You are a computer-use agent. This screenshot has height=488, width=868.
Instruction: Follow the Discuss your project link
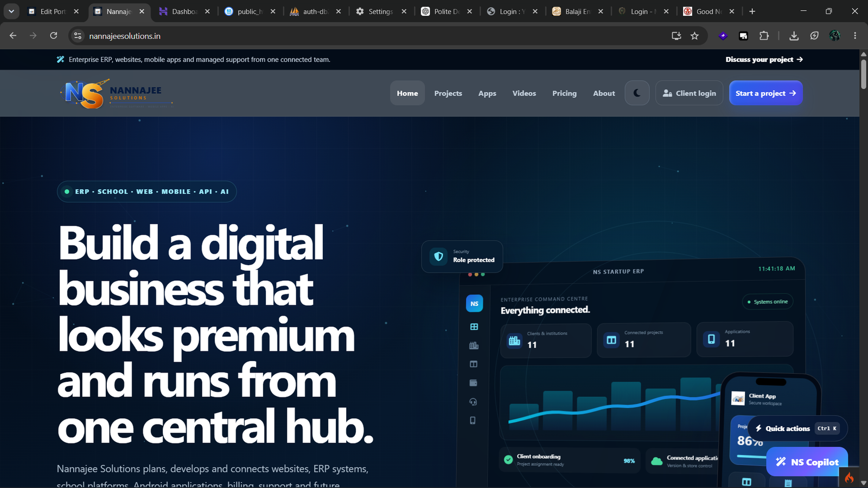click(764, 60)
